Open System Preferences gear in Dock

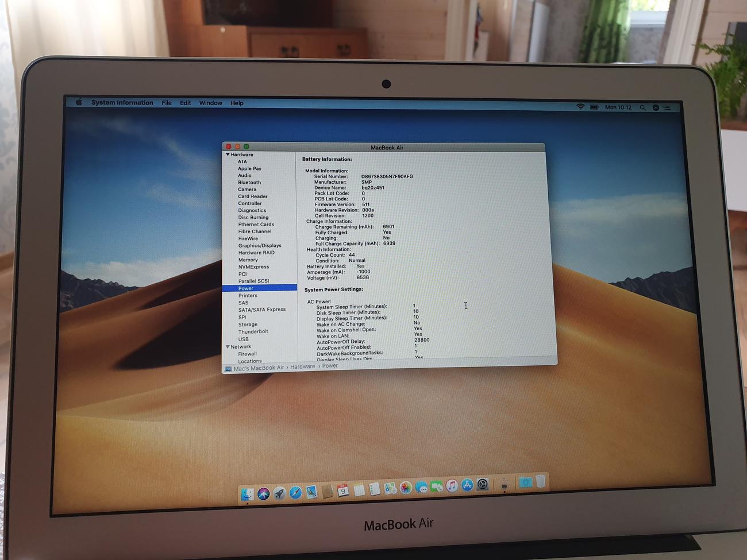483,484
